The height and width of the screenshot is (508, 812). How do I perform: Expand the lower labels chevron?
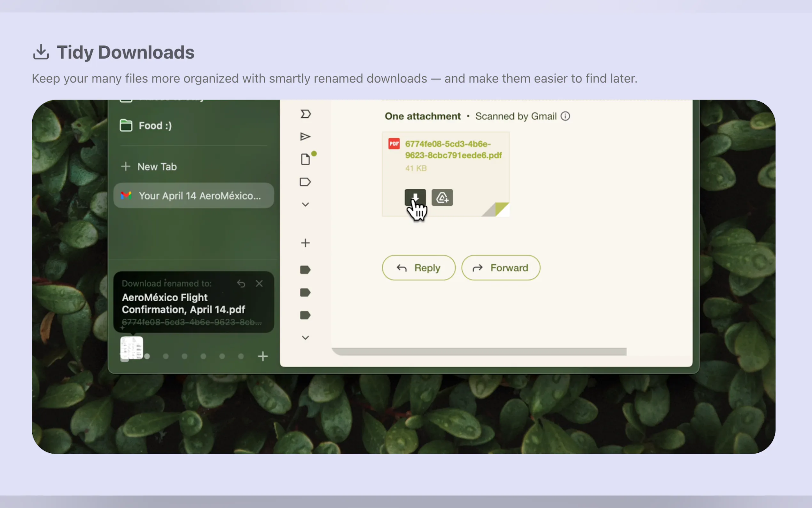pos(305,338)
